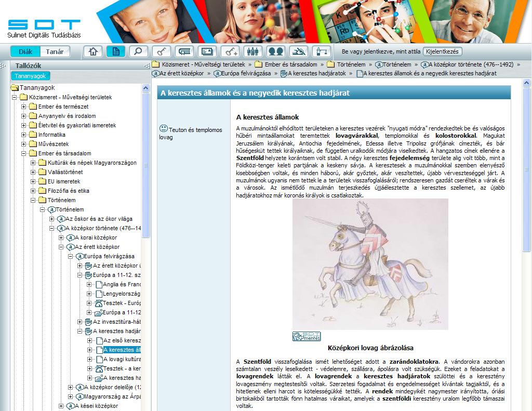532x411 pixels.
Task: Select breadcrumb Ember és társadalom
Action: tap(291, 64)
